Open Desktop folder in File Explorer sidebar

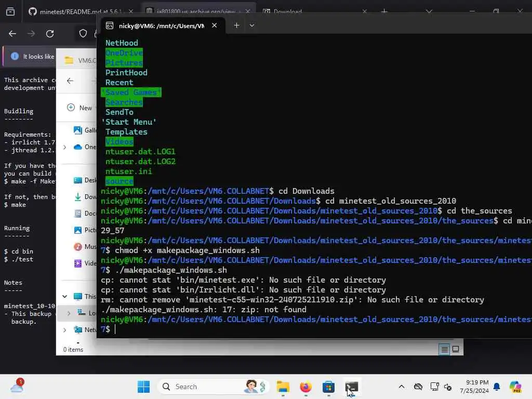pyautogui.click(x=85, y=180)
